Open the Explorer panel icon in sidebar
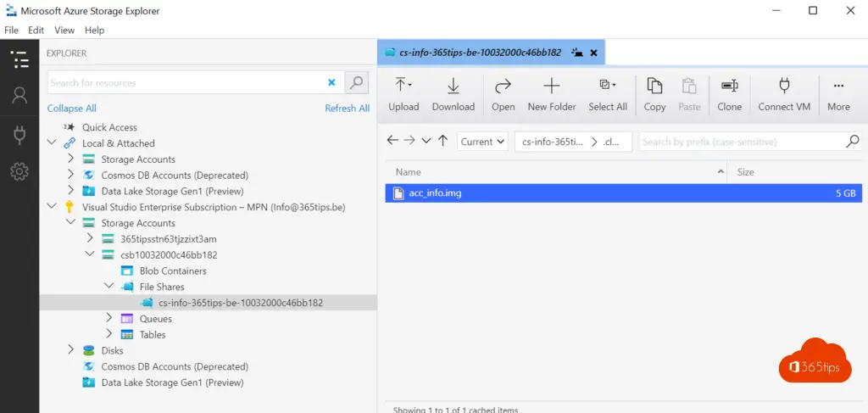Screen dimensions: 868x413 (19, 59)
